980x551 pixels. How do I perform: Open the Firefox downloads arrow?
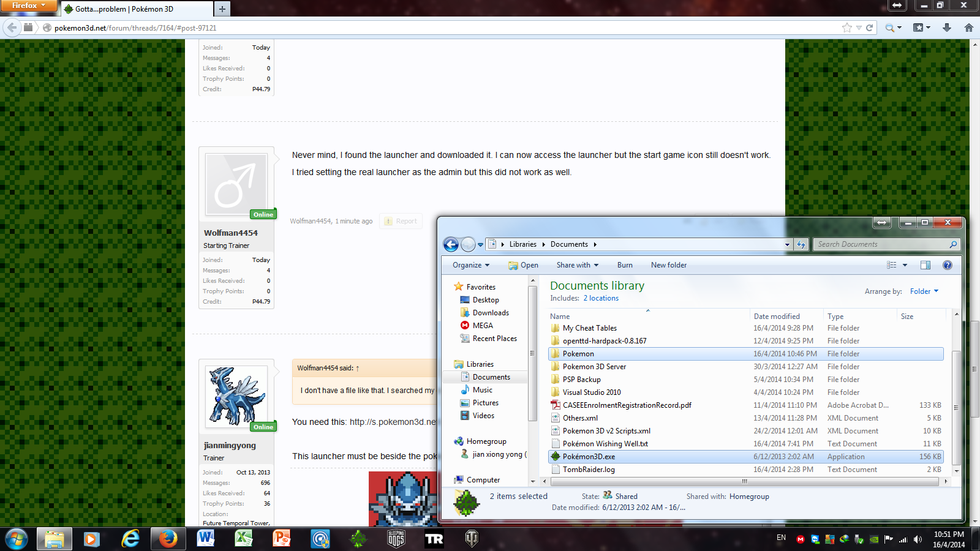947,28
